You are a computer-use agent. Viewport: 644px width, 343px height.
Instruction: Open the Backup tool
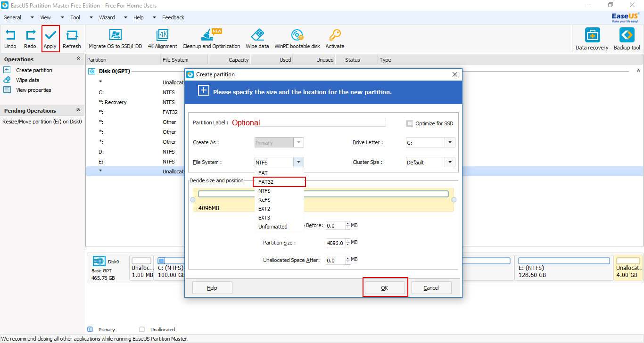pyautogui.click(x=627, y=39)
